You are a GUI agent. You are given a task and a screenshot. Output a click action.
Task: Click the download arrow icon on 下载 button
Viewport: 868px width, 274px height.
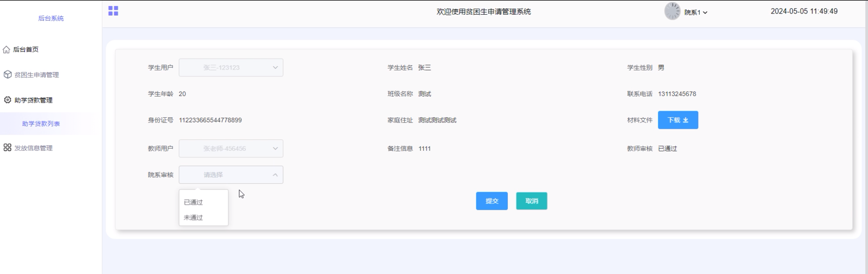(686, 120)
